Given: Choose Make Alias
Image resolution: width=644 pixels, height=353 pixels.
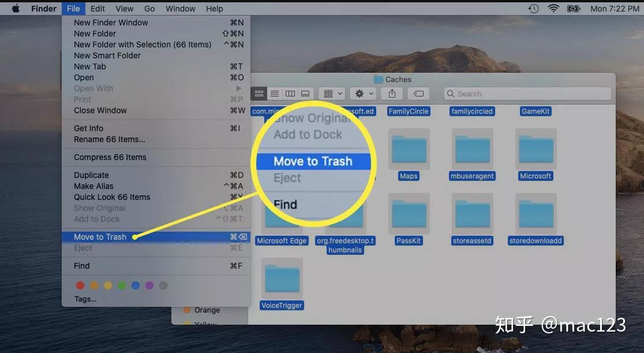Looking at the screenshot, I should tap(156, 187).
